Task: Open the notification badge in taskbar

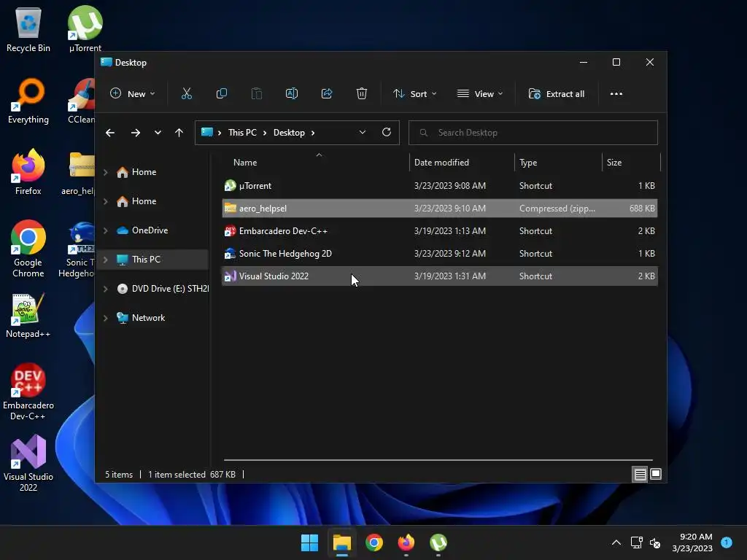Action: tap(727, 542)
